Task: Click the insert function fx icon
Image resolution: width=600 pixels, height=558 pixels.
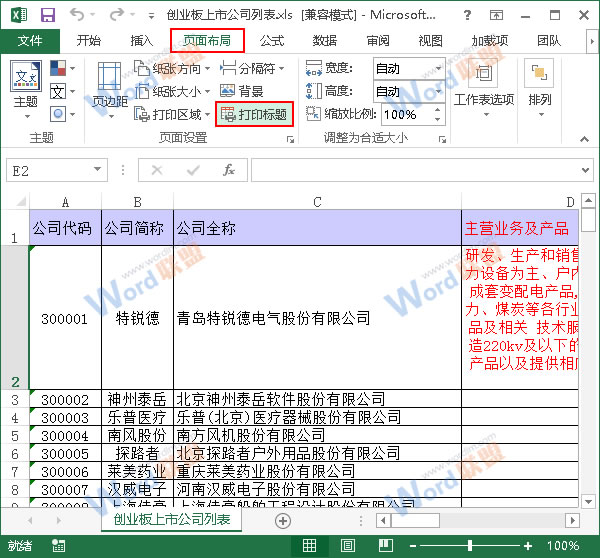Action: pyautogui.click(x=228, y=170)
